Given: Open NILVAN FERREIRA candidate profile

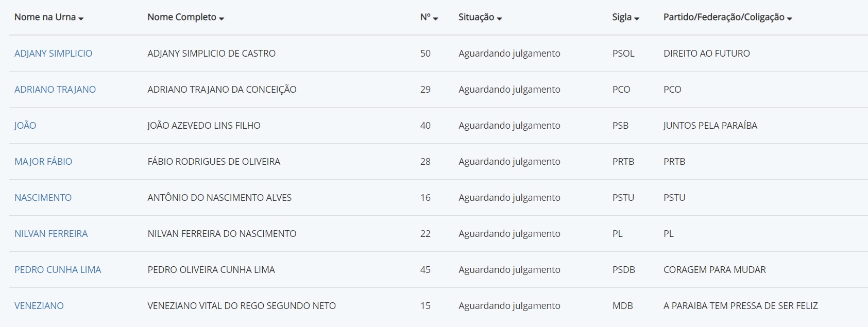Looking at the screenshot, I should [x=51, y=234].
